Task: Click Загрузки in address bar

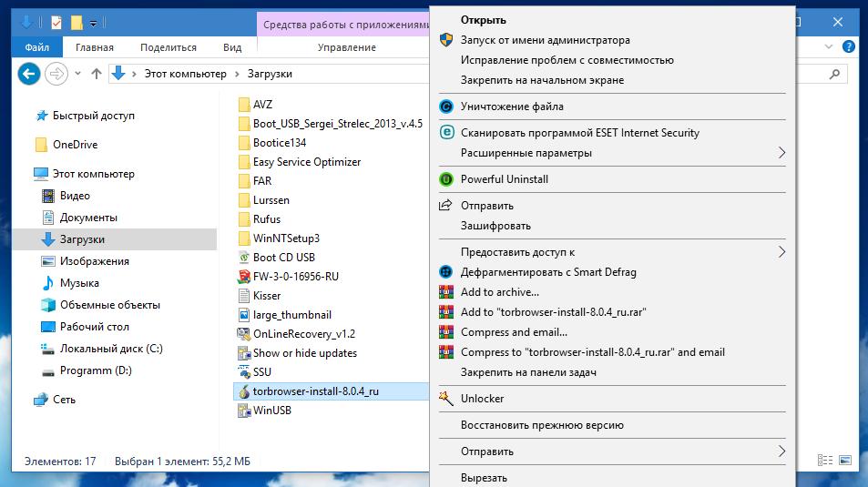Action: pos(270,74)
